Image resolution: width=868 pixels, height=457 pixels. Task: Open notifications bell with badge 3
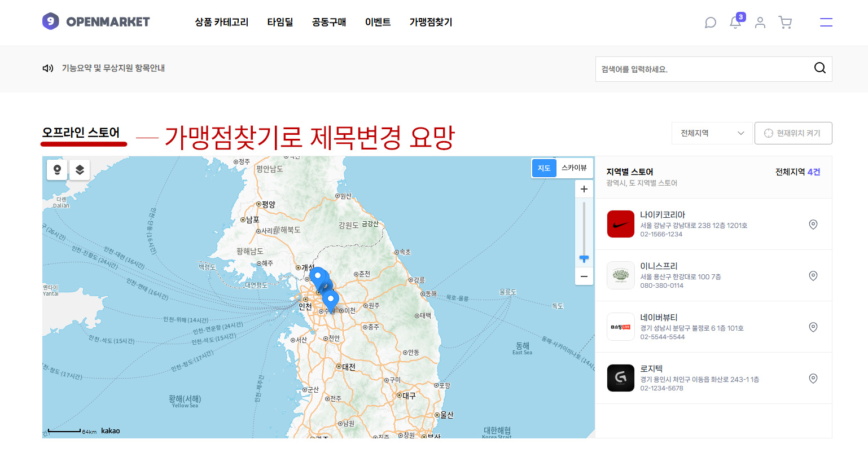735,23
